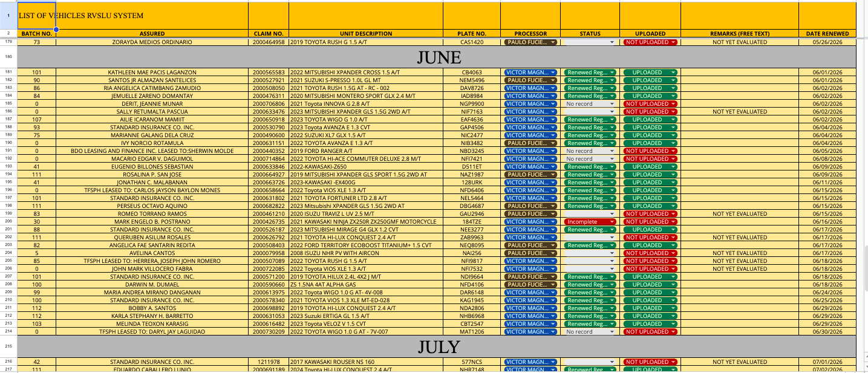The height and width of the screenshot is (373, 868).
Task: Select the date cell 05/26/2026
Action: pyautogui.click(x=827, y=42)
